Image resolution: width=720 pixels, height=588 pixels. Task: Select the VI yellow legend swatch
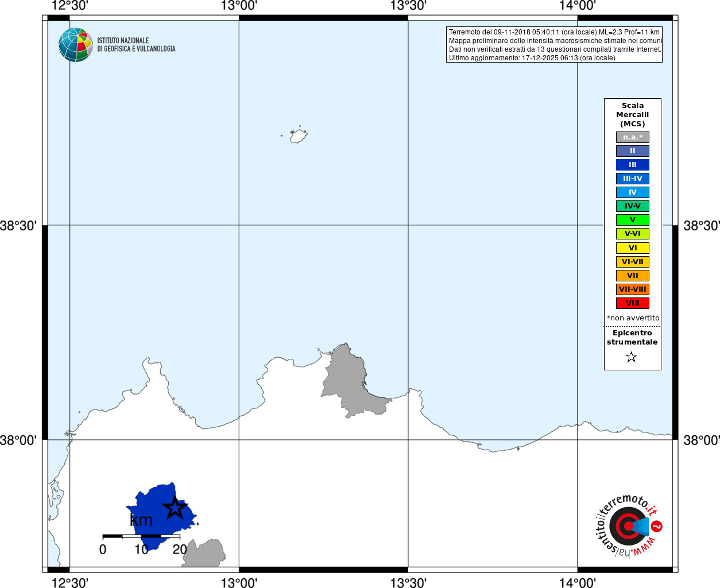point(633,248)
